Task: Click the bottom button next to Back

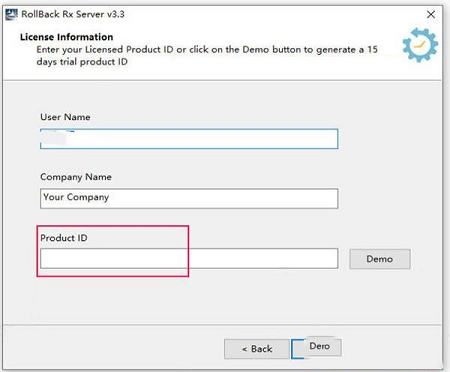Action: point(316,348)
